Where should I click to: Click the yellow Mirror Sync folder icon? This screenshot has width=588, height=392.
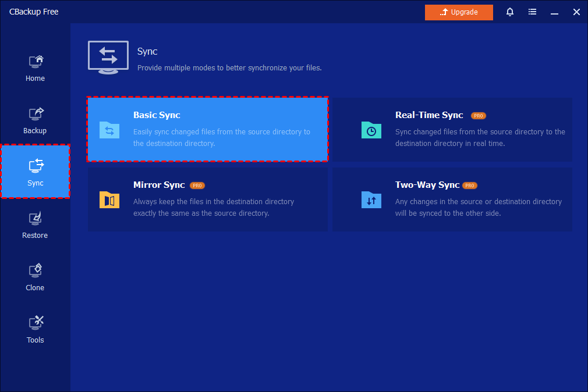109,199
